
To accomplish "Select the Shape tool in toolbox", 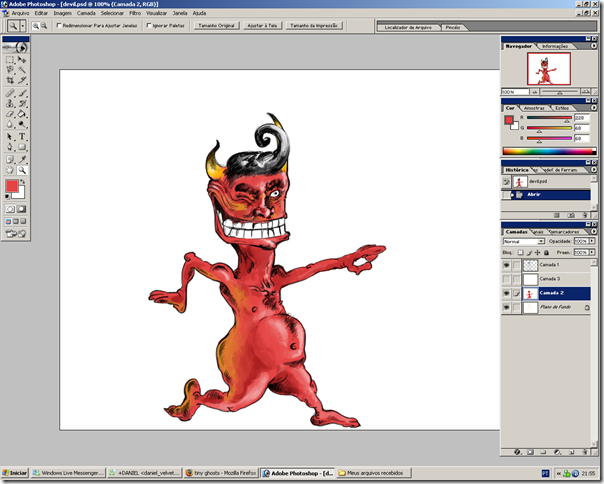I will [22, 147].
